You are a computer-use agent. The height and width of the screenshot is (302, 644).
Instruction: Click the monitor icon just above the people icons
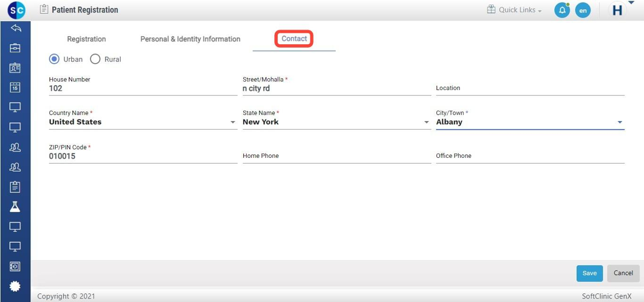[x=15, y=127]
